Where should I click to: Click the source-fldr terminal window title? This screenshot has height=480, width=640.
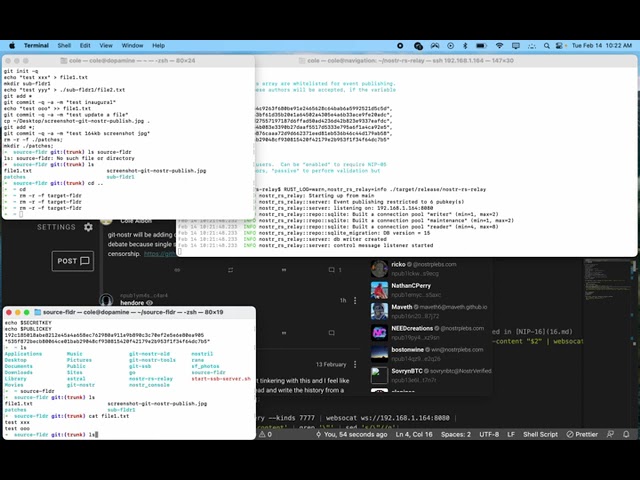pyautogui.click(x=133, y=312)
